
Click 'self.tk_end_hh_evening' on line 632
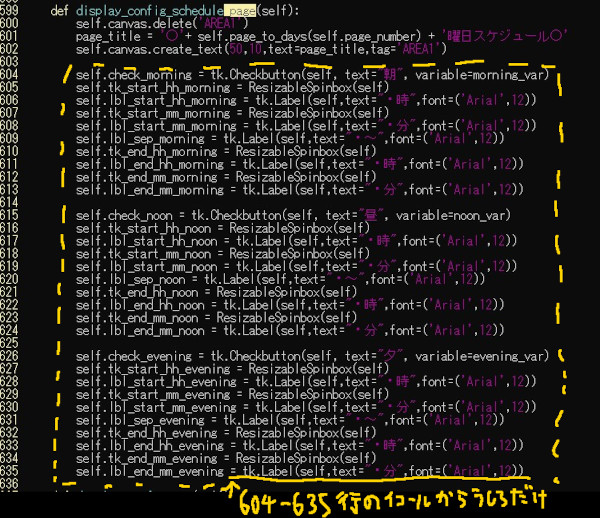pos(147,433)
